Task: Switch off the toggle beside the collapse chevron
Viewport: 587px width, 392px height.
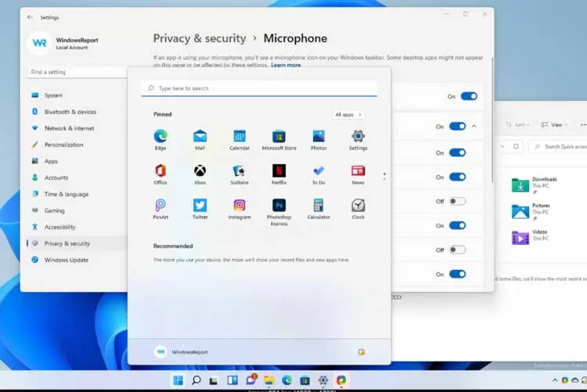Action: coord(458,126)
